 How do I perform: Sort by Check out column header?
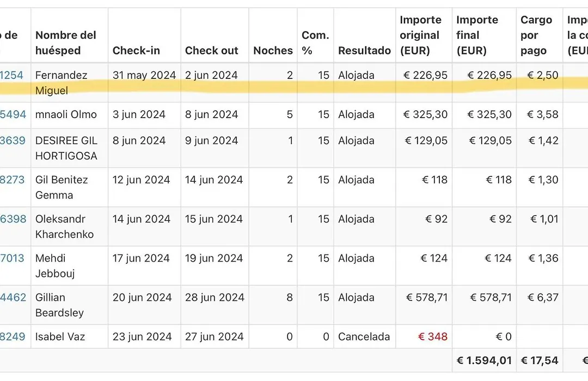(211, 51)
